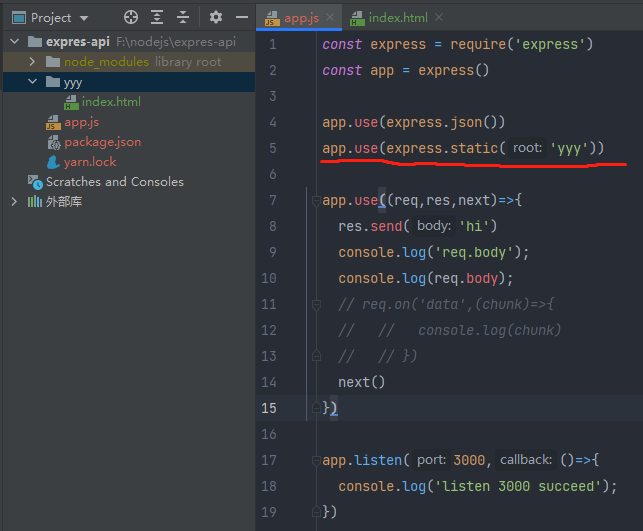Click the next() call on line 14
Image resolution: width=643 pixels, height=531 pixels.
(361, 382)
